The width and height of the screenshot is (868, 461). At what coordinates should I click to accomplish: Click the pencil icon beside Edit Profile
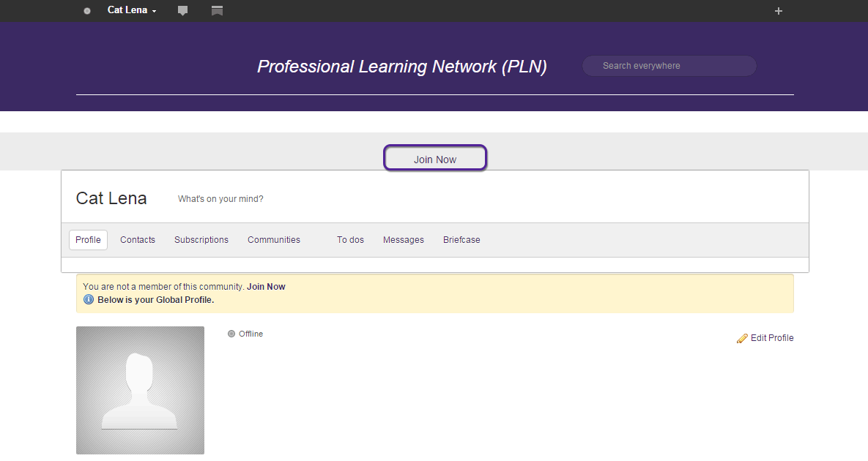[742, 338]
